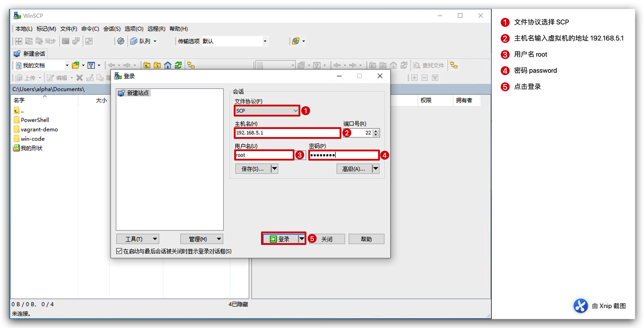Toggle local directory tree icon
This screenshot has height=328, width=644.
click(191, 66)
